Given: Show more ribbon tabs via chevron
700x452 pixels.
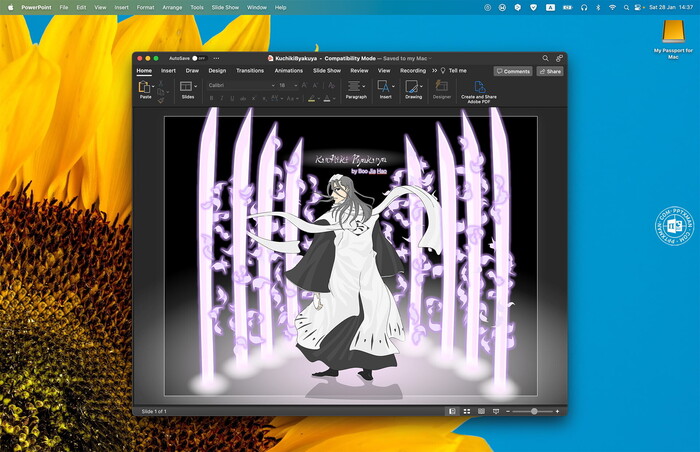Looking at the screenshot, I should (434, 71).
